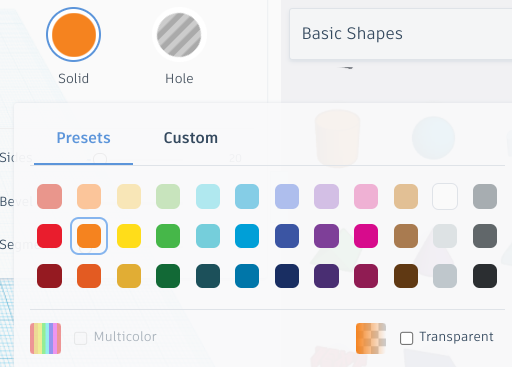
Task: Toggle the Multicolor checkbox
Action: point(80,338)
